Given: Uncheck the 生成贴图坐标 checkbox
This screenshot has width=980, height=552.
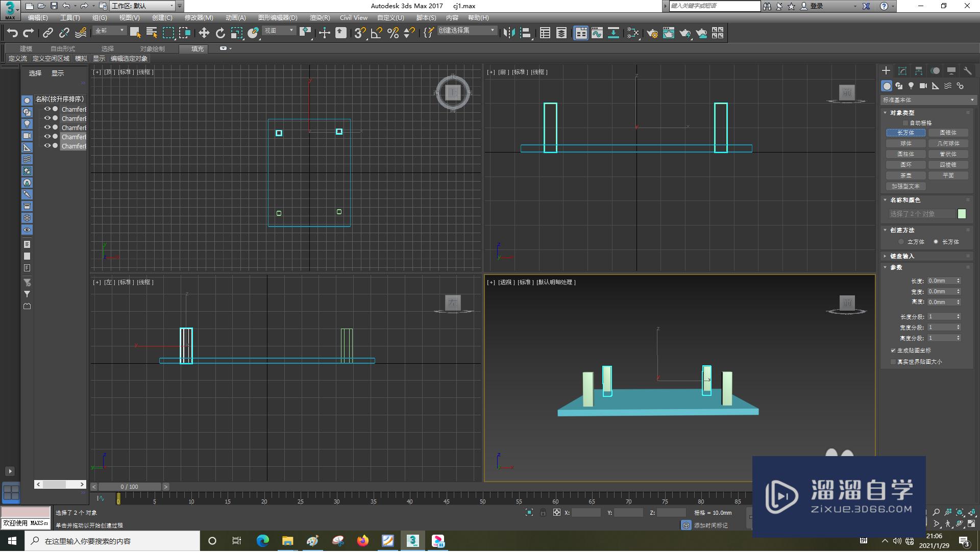Looking at the screenshot, I should [893, 351].
